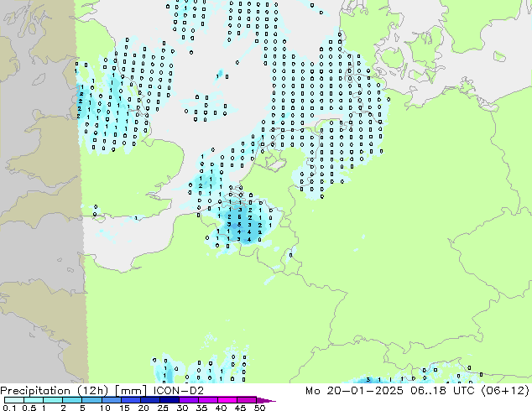Image resolution: width=532 pixels, height=411 pixels.
Task: Click the 15 to 20 mm legend swatch
Action: (x=131, y=400)
